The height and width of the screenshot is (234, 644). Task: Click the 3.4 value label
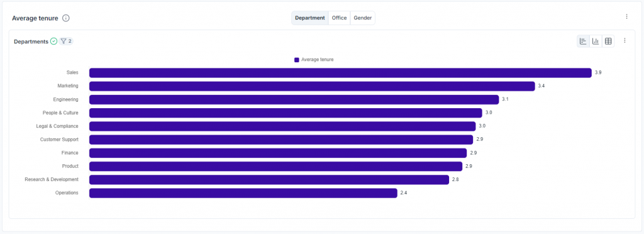point(541,86)
